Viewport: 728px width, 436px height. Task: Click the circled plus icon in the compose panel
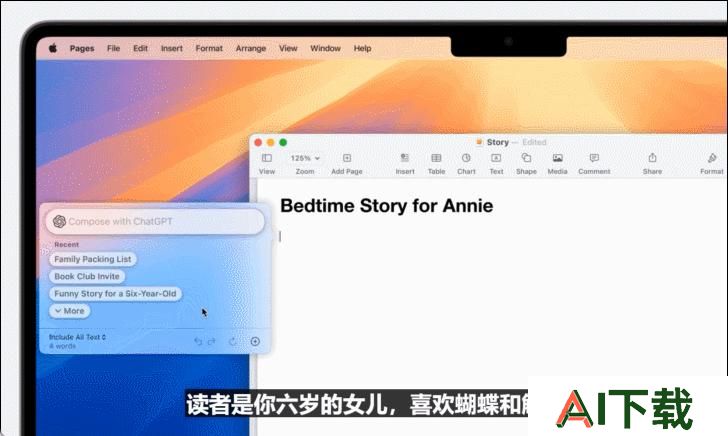click(x=255, y=342)
